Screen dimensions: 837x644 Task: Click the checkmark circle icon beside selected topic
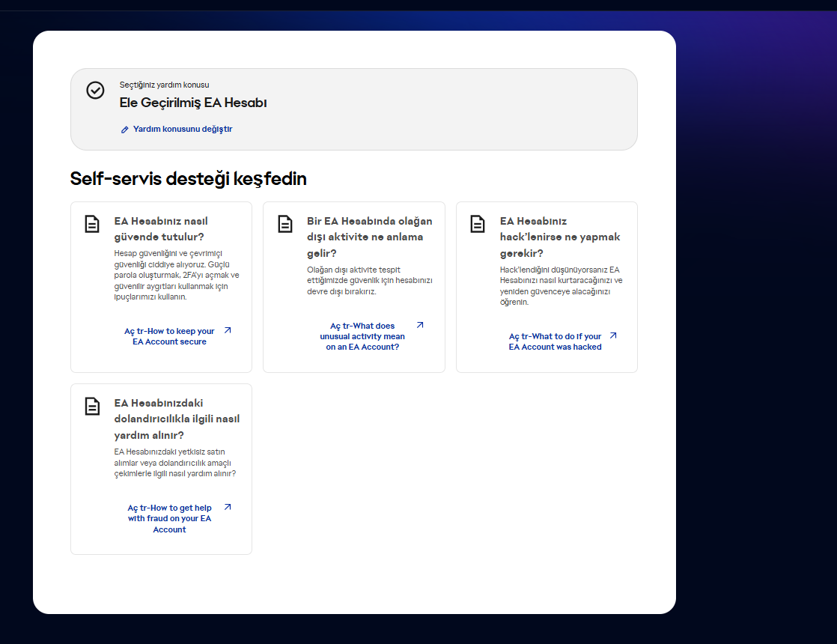(96, 91)
